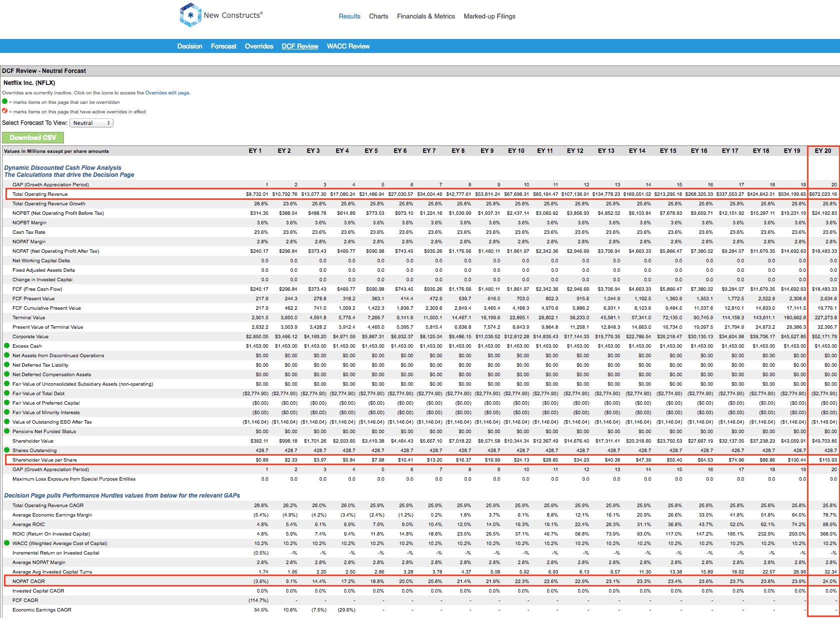Click the Average ROIC row label

click(28, 525)
